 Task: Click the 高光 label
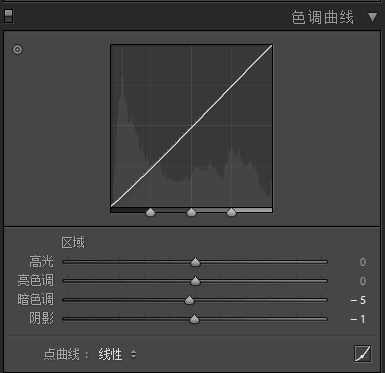41,262
